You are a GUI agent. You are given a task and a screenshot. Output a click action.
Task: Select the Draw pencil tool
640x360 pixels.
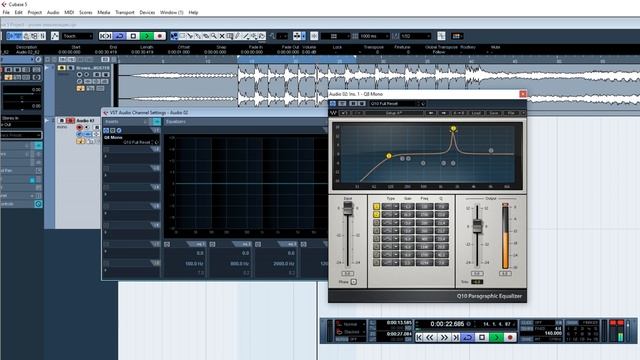click(238, 36)
